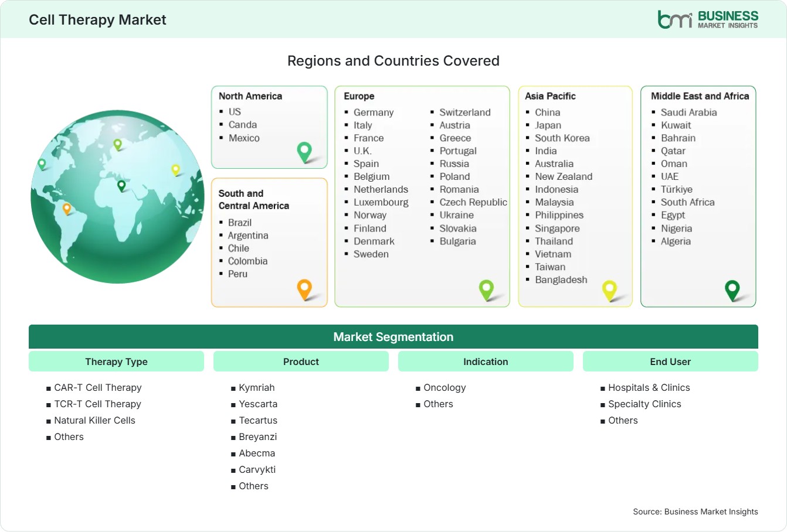Viewport: 787px width, 532px height.
Task: Click the Business Market Insights logo
Action: [708, 19]
